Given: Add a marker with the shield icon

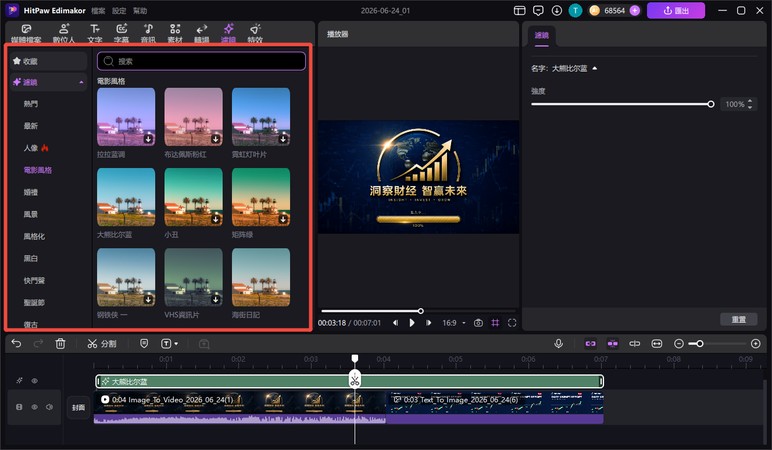Looking at the screenshot, I should (x=144, y=343).
